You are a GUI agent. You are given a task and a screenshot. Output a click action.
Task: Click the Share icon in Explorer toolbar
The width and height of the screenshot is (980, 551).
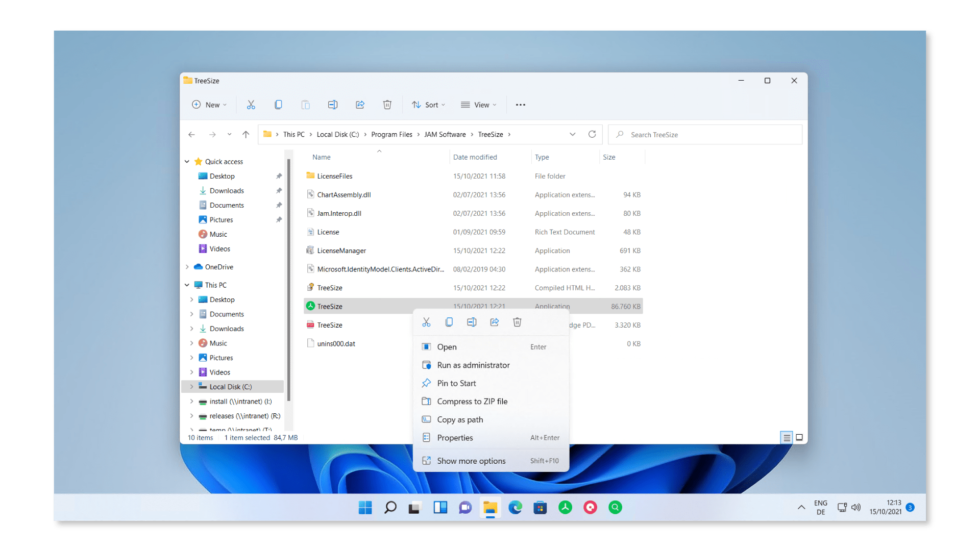360,105
